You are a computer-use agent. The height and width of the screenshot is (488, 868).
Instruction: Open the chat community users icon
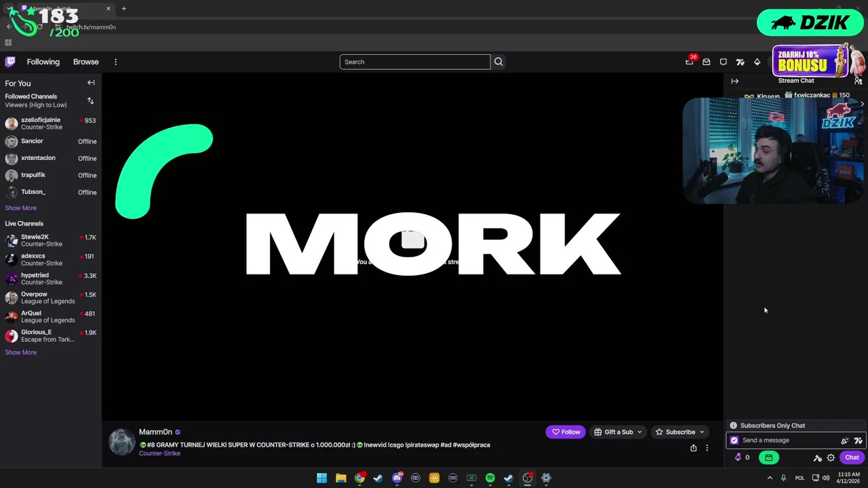tap(858, 81)
